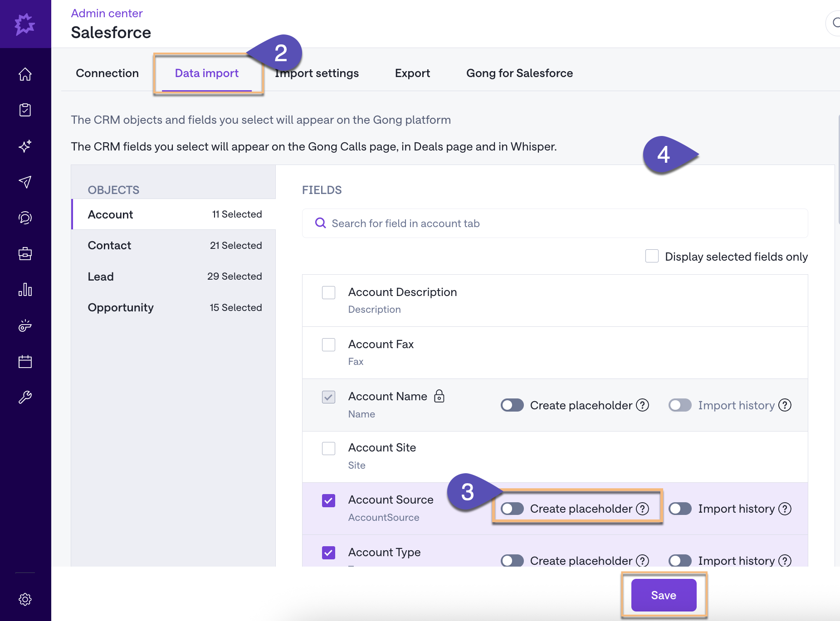This screenshot has height=621, width=840.
Task: Check the Account Description checkbox
Action: pyautogui.click(x=328, y=292)
